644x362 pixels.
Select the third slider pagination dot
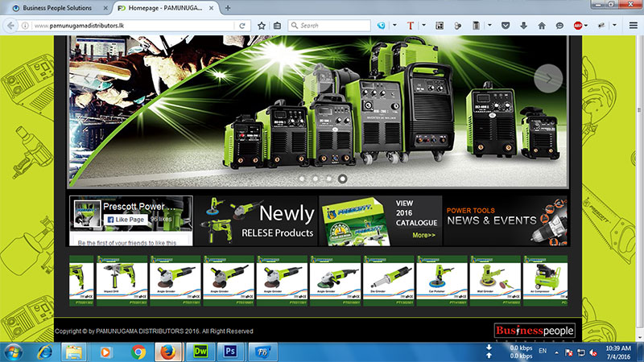coord(328,179)
